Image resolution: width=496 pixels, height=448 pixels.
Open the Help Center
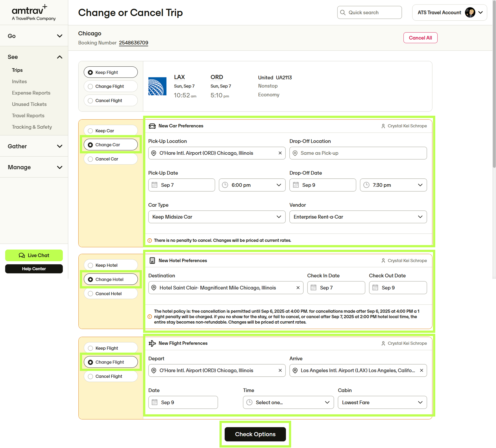pos(34,269)
